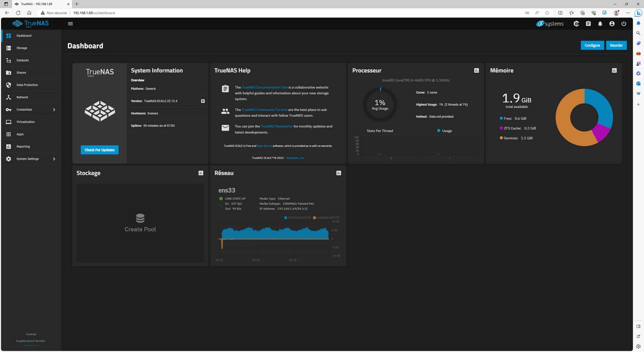
Task: Open Réseau reports chart icon
Action: pos(338,173)
